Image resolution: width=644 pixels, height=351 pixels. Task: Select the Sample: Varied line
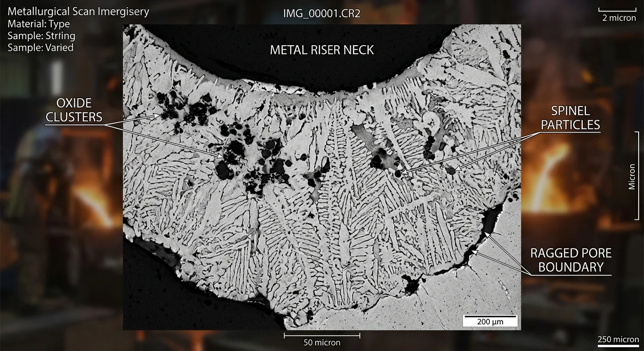pos(40,48)
